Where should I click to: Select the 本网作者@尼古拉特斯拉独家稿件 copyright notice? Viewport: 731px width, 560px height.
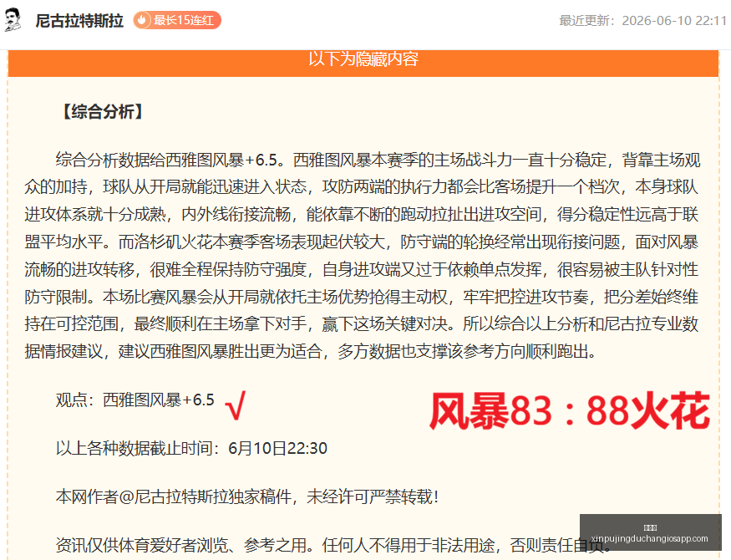[247, 496]
